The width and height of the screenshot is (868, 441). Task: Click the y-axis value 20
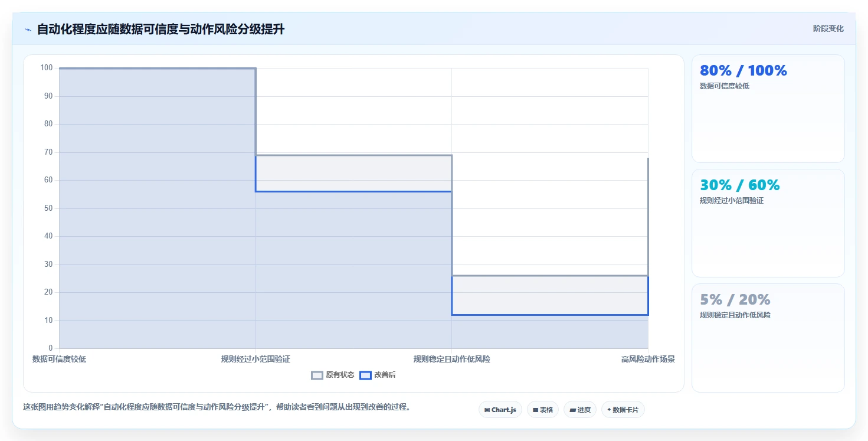point(48,292)
